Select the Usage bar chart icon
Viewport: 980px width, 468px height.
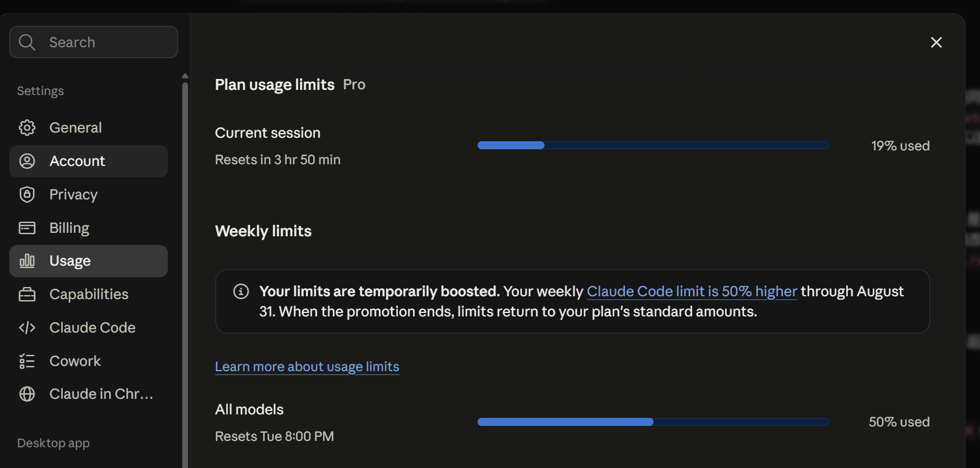27,261
